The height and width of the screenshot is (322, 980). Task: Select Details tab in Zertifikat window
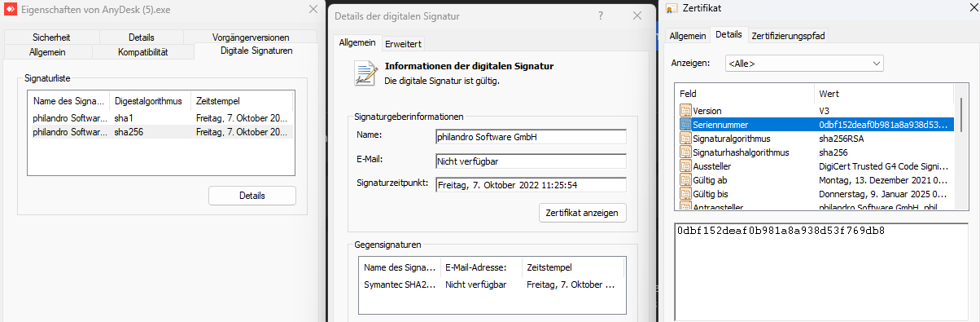click(x=728, y=35)
